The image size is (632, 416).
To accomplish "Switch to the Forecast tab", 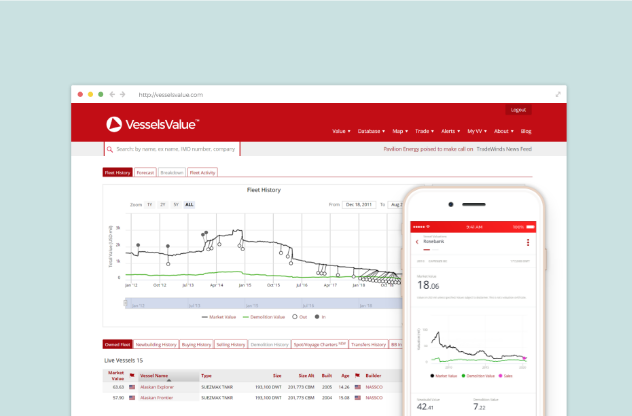I will (x=145, y=173).
